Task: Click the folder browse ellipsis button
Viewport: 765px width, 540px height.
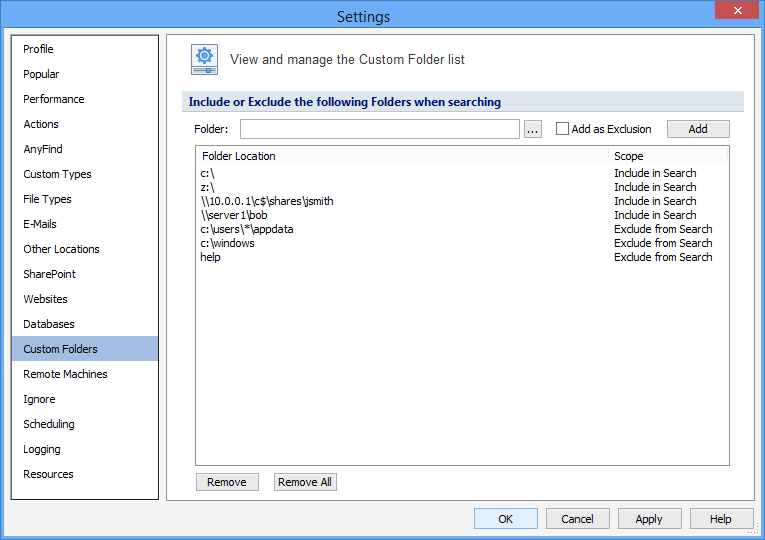Action: [x=532, y=129]
